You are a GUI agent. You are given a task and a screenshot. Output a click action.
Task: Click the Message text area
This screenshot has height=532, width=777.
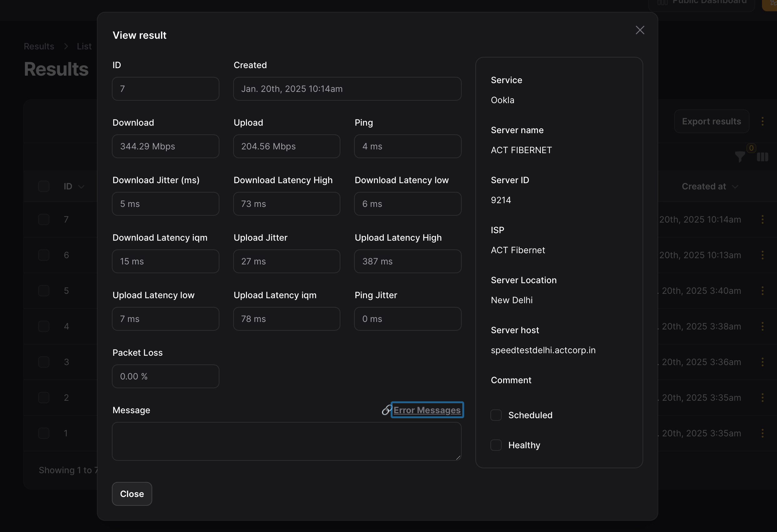tap(287, 441)
